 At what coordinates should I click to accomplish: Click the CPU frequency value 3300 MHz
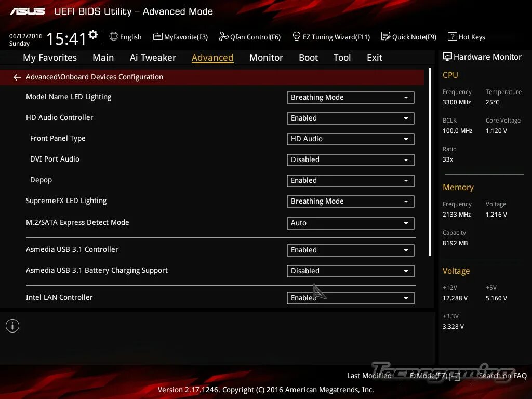(x=456, y=102)
